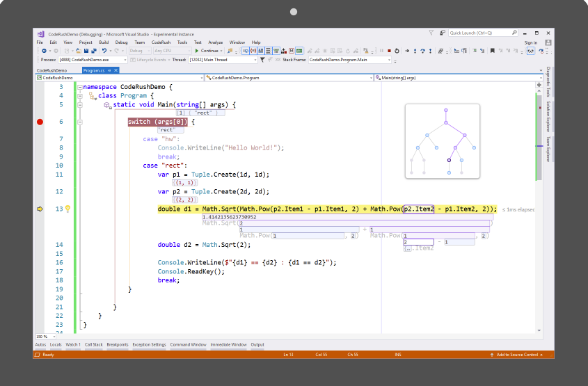Close the Program.cs tab
Viewport: 588px width, 386px height.
click(x=116, y=70)
